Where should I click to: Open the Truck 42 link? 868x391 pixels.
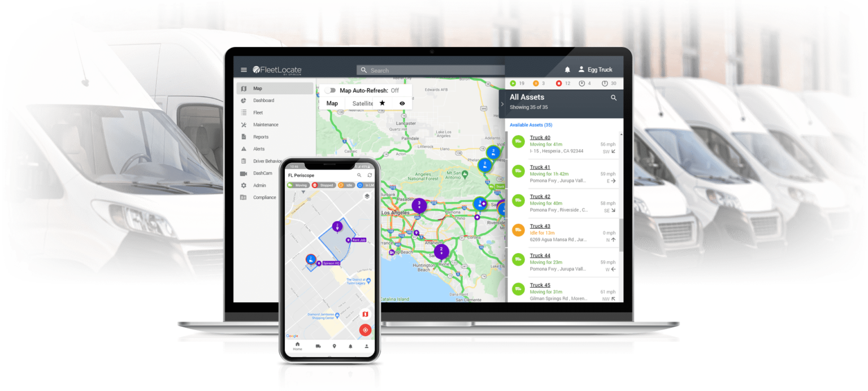click(x=540, y=197)
